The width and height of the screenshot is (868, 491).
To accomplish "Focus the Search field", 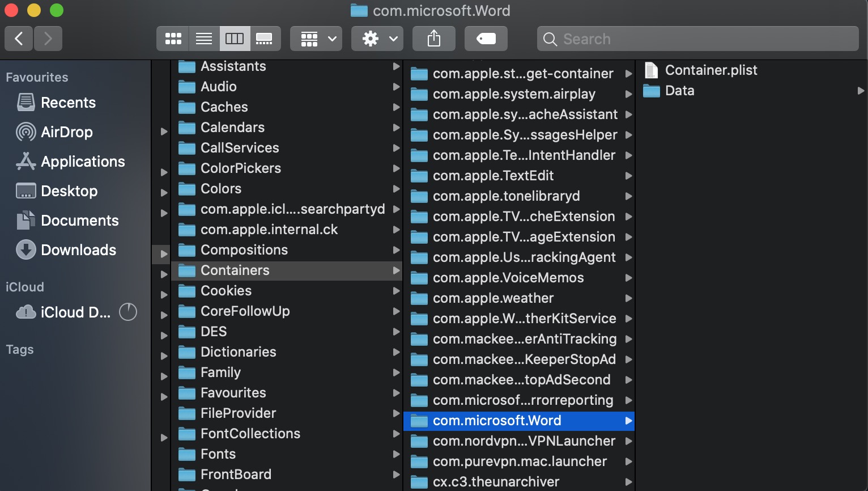I will (x=698, y=39).
